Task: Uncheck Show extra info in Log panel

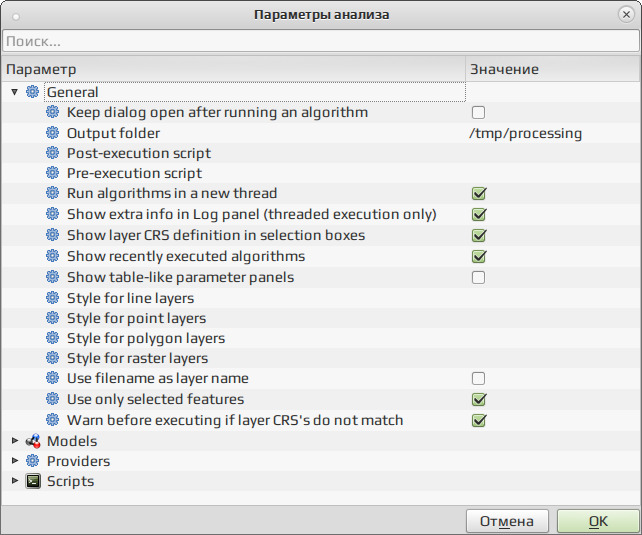Action: pos(479,214)
